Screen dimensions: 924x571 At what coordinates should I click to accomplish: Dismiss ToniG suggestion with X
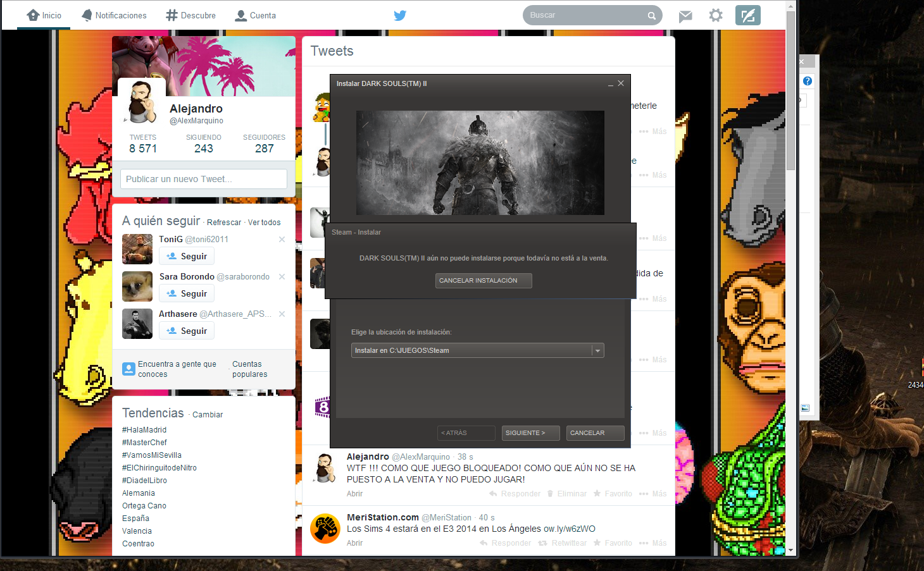click(282, 240)
